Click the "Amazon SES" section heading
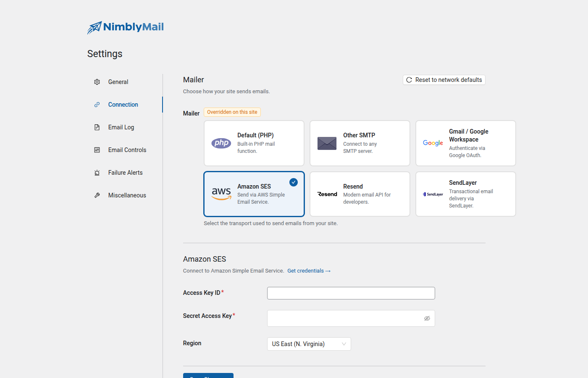588x378 pixels. 205,259
